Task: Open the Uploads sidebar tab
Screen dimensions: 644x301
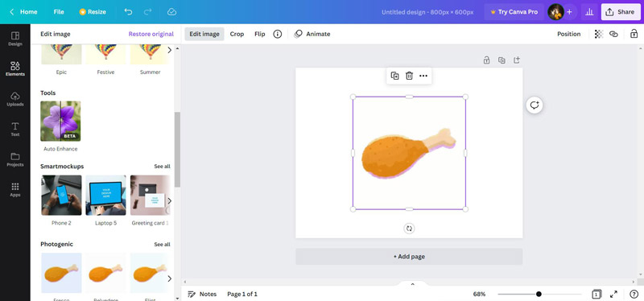Action: 14,99
